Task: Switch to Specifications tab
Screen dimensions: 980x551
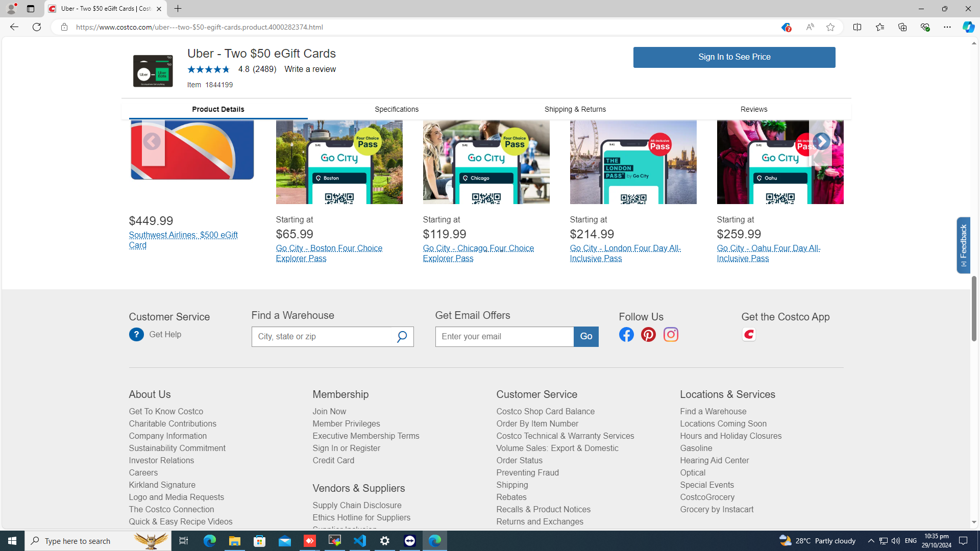Action: coord(397,109)
